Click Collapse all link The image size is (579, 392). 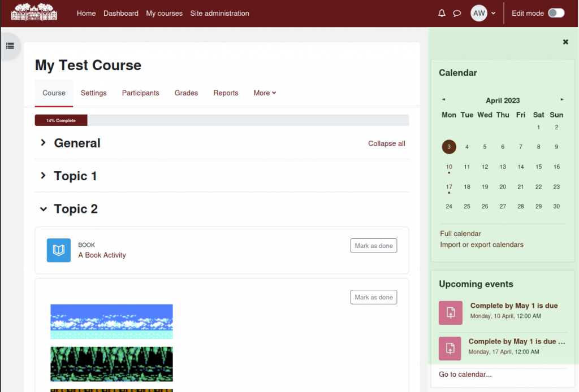[387, 143]
